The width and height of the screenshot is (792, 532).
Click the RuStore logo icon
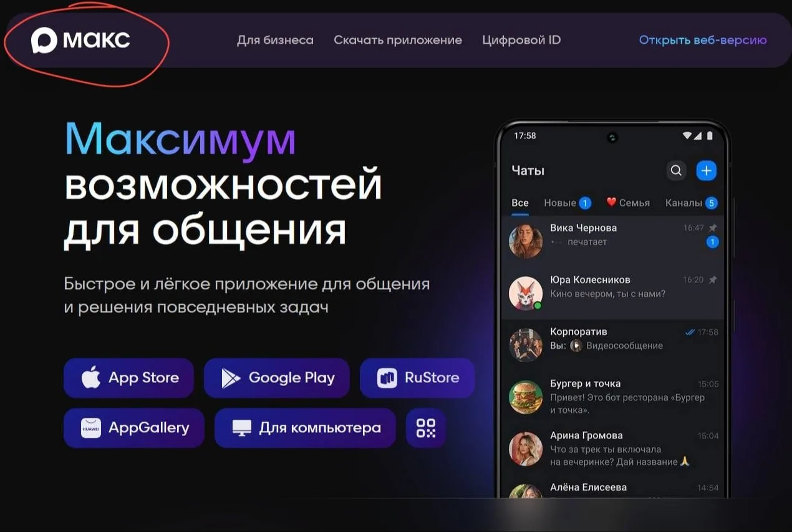click(387, 378)
